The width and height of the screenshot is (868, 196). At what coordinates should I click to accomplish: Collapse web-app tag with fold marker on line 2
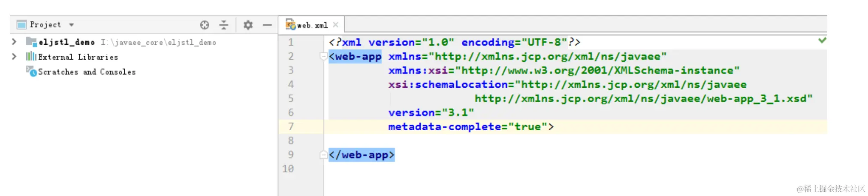(323, 56)
